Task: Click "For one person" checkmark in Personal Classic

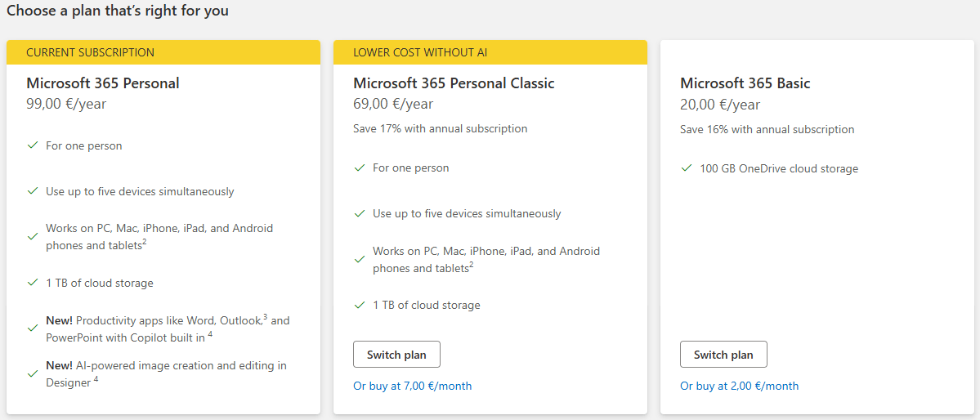Action: pyautogui.click(x=360, y=168)
